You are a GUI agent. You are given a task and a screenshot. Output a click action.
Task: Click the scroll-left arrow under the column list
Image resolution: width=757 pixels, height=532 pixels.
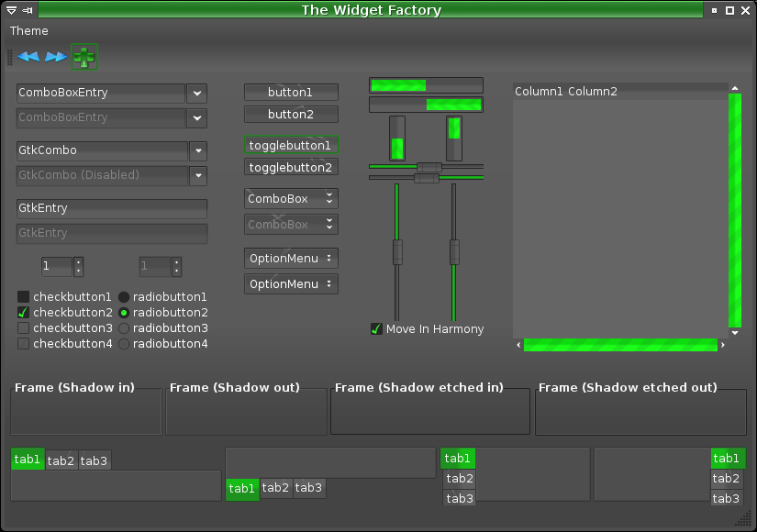(519, 345)
